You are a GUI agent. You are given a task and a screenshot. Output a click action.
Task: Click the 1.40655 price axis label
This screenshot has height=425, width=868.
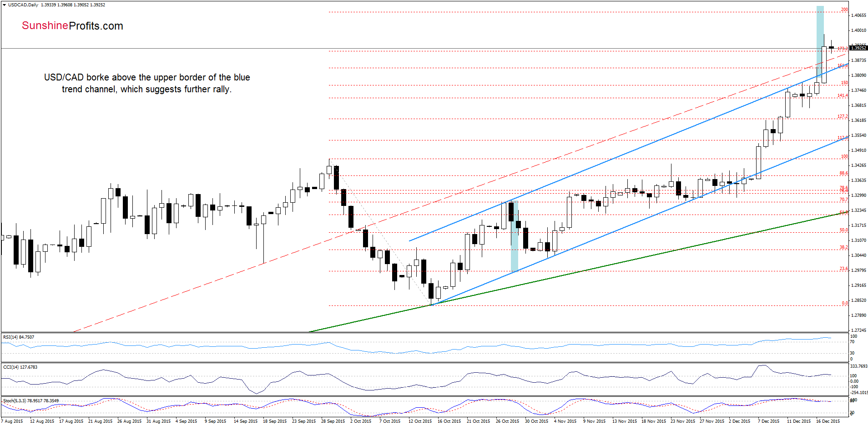(x=858, y=15)
